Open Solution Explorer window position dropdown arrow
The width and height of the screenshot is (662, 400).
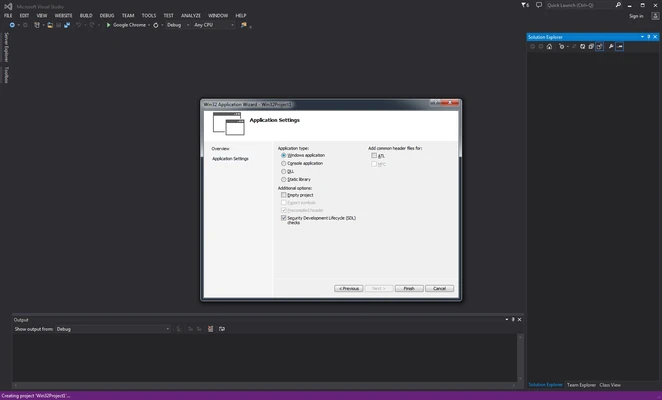(642, 37)
